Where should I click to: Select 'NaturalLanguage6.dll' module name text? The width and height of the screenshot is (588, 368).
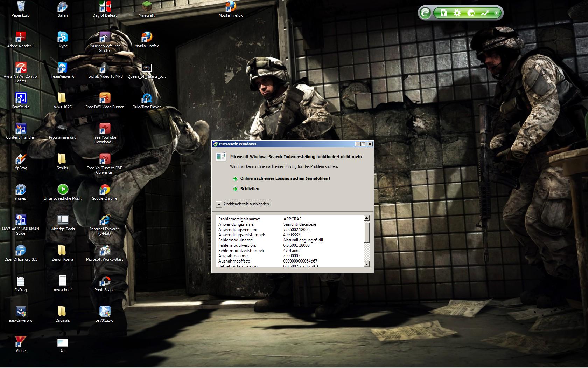[x=303, y=240]
